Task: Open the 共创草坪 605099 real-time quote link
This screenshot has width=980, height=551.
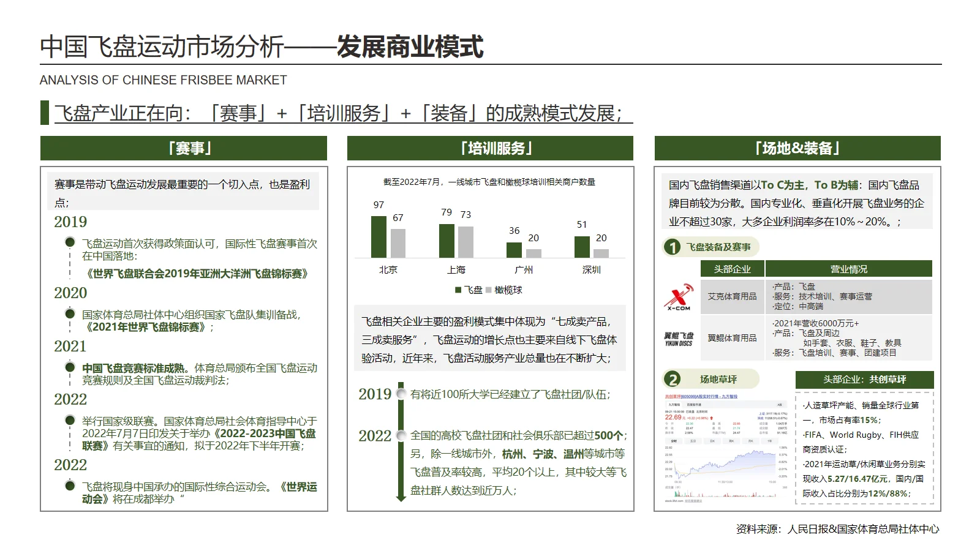Action: 701,396
